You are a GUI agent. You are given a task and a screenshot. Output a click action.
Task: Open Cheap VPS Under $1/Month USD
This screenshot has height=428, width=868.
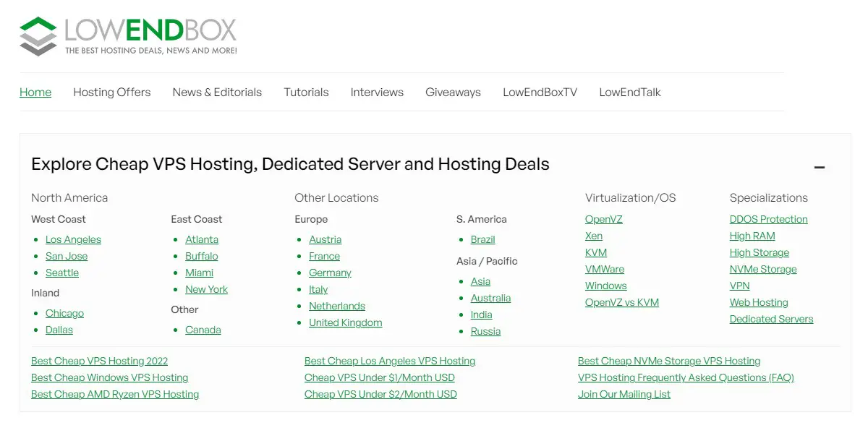point(380,377)
